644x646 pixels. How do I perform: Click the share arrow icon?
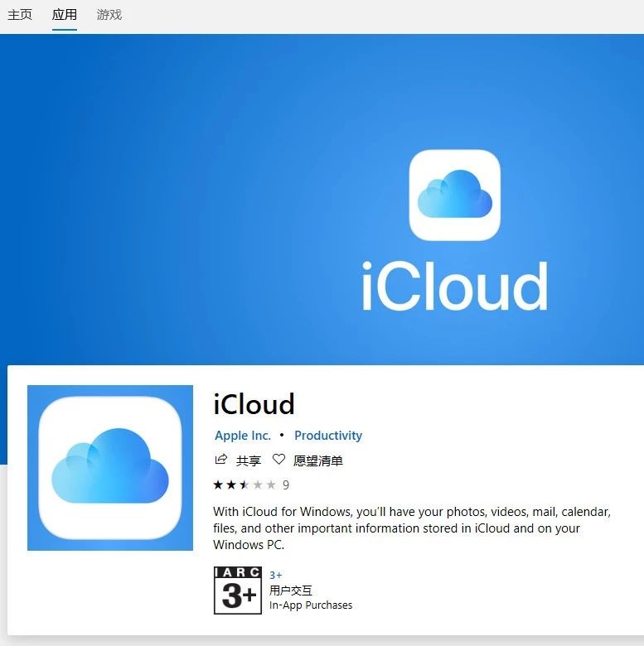click(221, 460)
